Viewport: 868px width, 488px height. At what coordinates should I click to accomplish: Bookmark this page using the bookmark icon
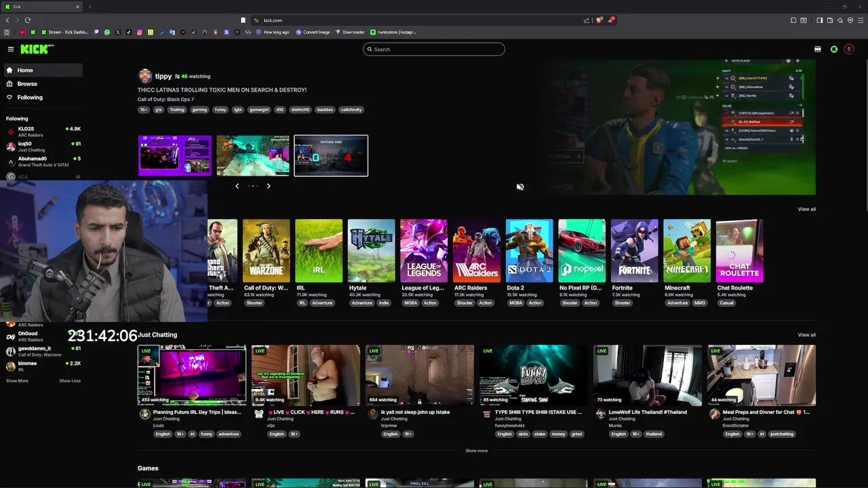pos(243,20)
